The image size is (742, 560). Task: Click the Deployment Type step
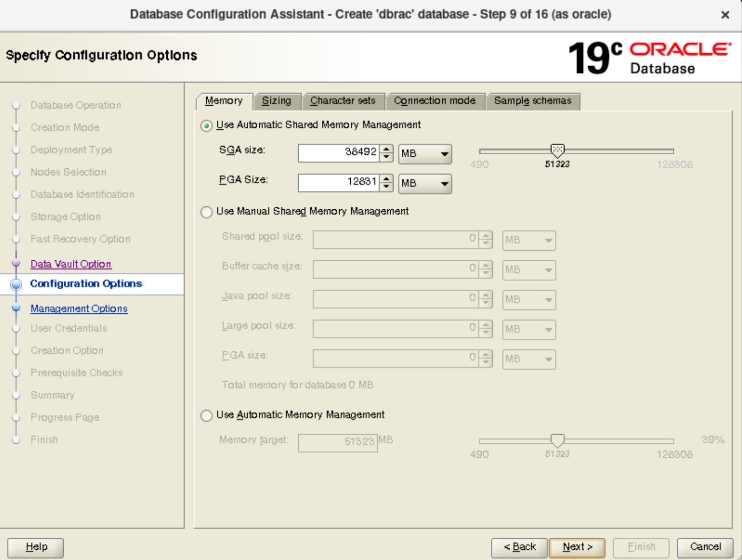point(71,150)
